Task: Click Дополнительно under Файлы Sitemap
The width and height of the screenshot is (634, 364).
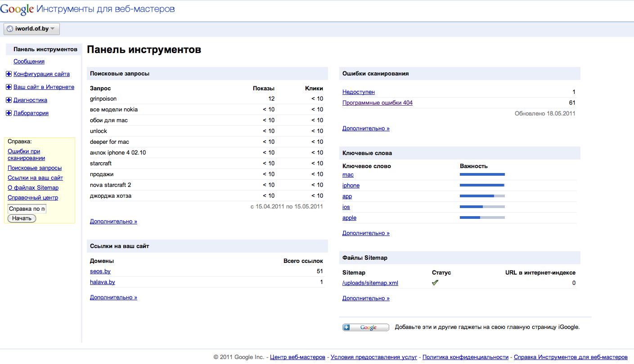Action: pos(366,298)
